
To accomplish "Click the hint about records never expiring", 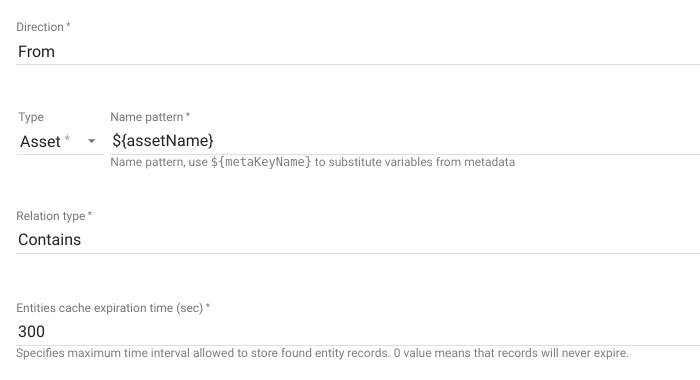I will [322, 353].
